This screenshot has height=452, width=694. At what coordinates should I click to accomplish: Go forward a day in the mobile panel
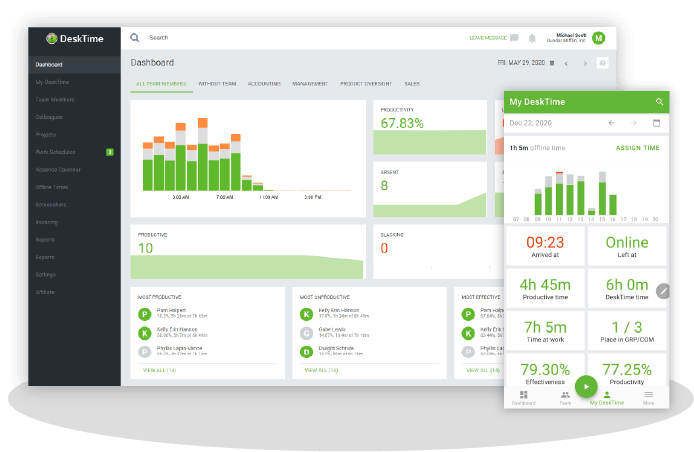pos(634,123)
